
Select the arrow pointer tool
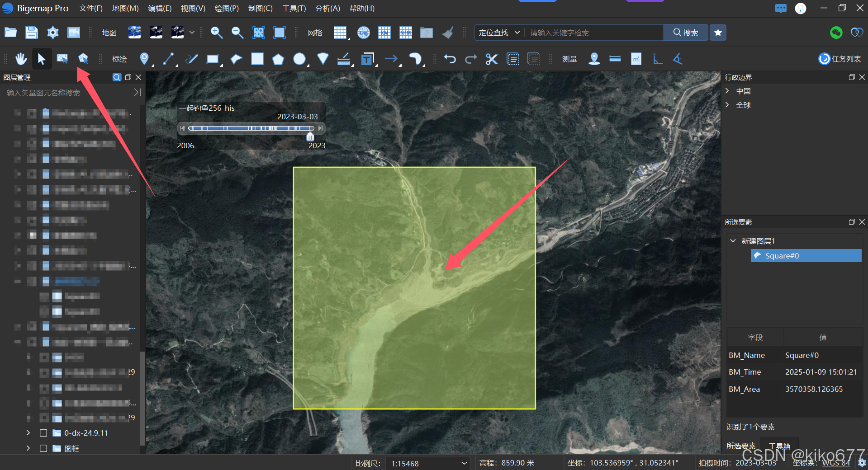pyautogui.click(x=42, y=59)
